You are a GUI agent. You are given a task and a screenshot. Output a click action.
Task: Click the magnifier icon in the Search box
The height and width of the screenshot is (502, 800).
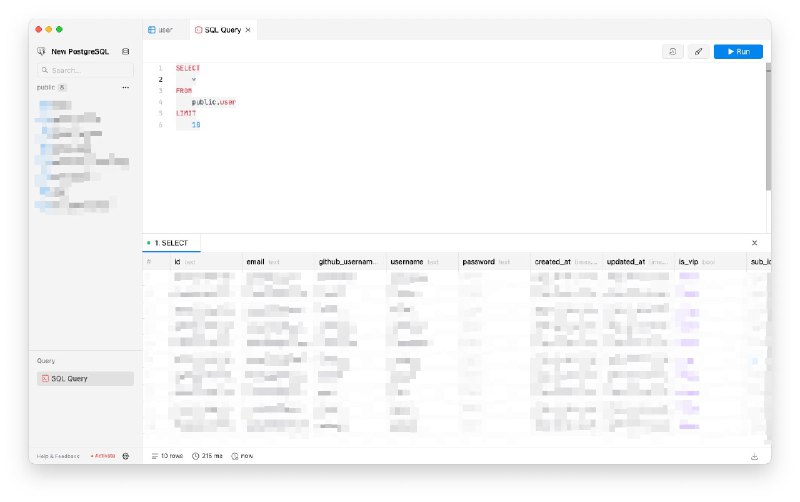point(45,70)
